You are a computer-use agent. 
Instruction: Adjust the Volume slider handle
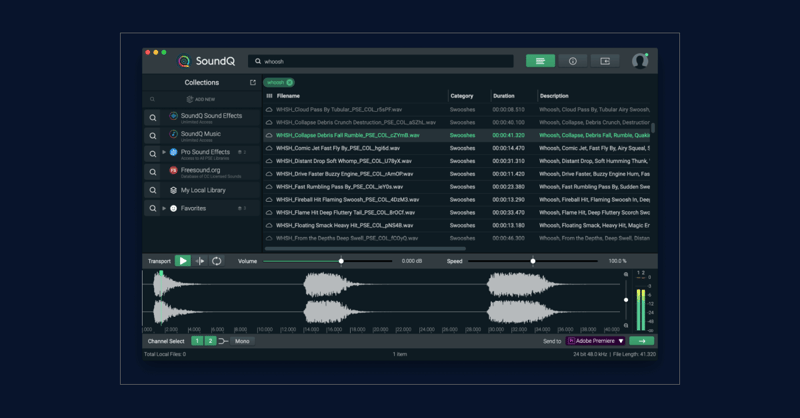(341, 261)
